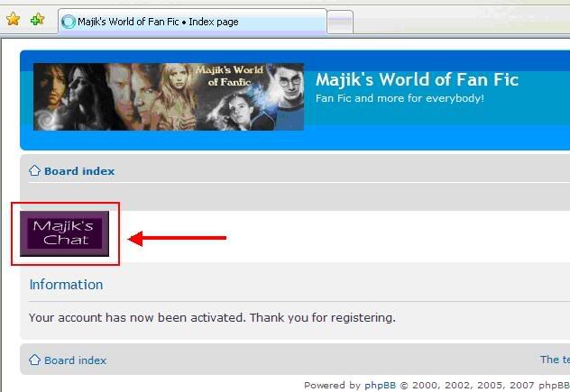Click the account activated confirmation message

coord(212,317)
